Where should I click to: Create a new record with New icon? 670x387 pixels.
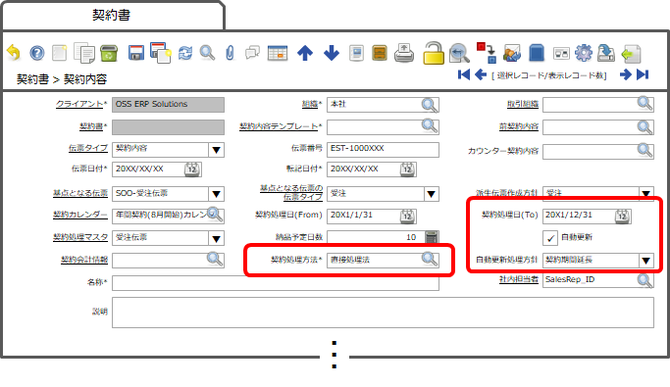pos(59,53)
